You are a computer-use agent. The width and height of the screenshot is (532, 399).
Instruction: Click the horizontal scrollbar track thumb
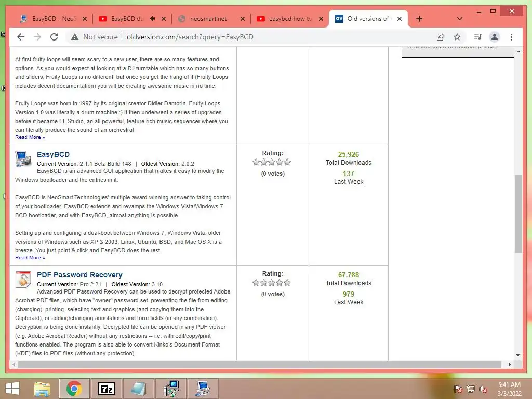click(260, 364)
